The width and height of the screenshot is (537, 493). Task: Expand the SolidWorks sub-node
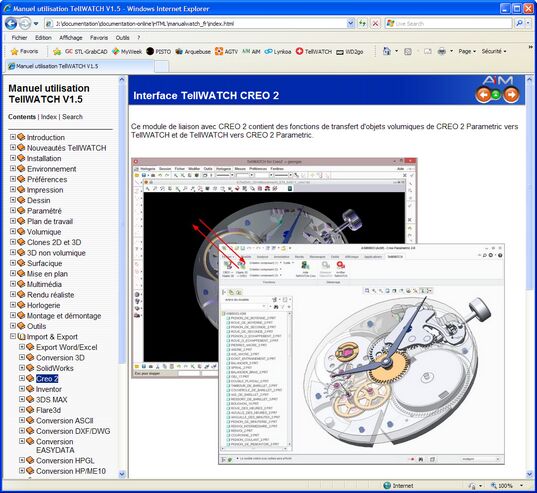(22, 368)
